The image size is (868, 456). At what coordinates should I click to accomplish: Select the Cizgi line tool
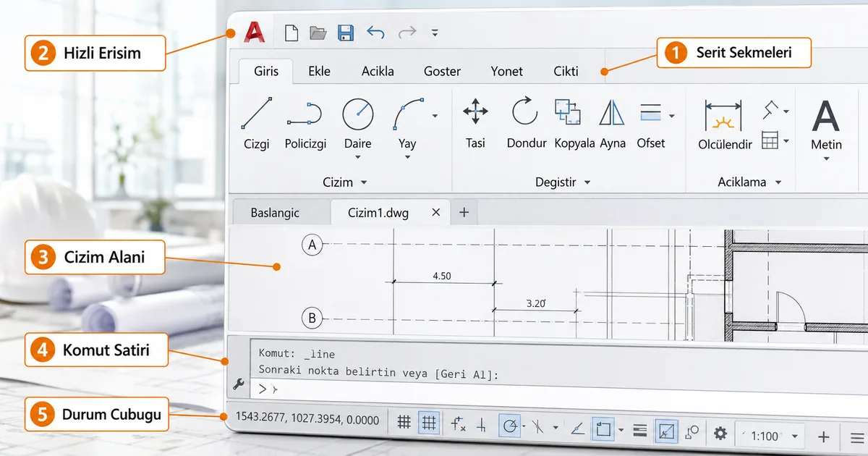point(256,123)
